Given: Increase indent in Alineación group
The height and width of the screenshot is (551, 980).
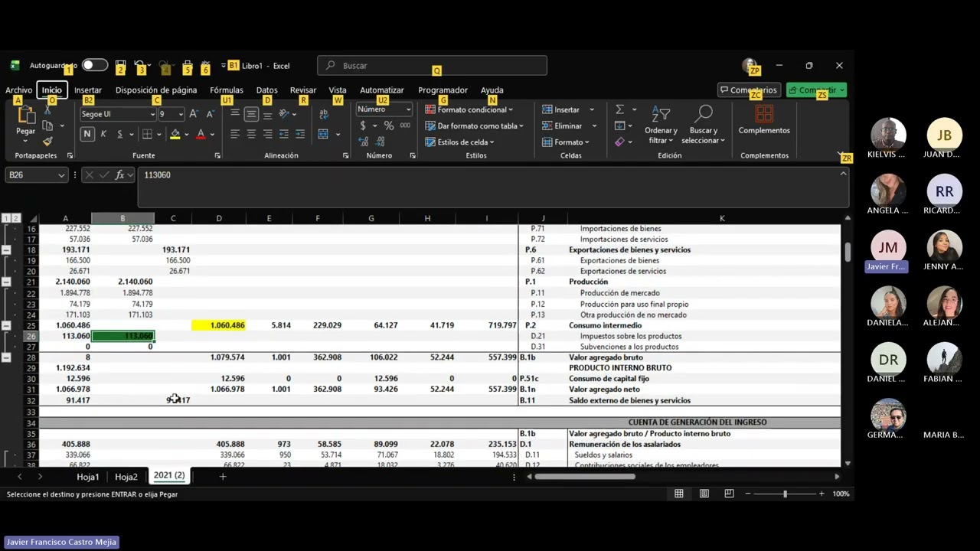Looking at the screenshot, I should tap(299, 134).
